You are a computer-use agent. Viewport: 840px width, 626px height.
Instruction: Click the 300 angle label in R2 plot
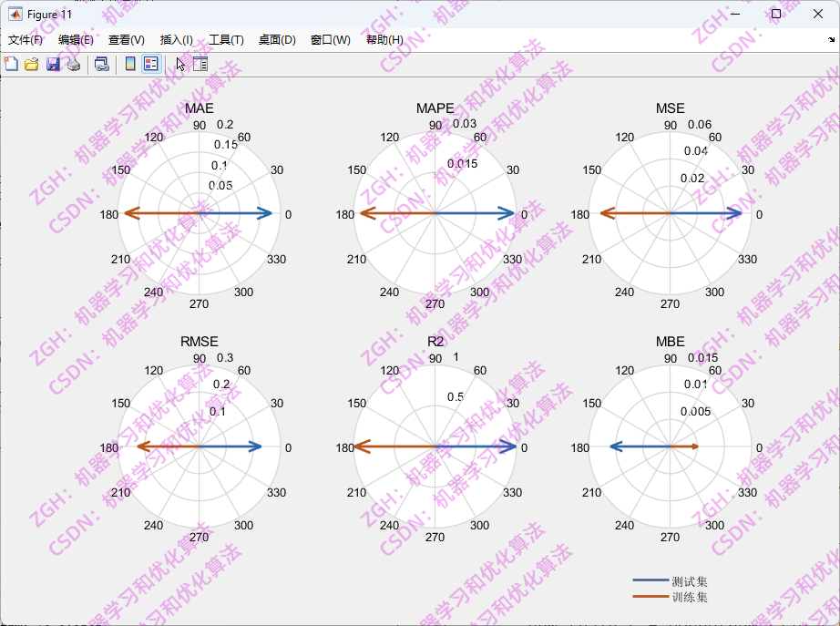[x=479, y=525]
